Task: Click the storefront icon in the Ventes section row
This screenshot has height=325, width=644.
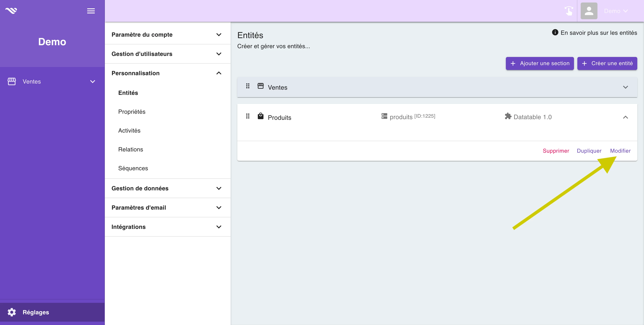Action: 261,86
